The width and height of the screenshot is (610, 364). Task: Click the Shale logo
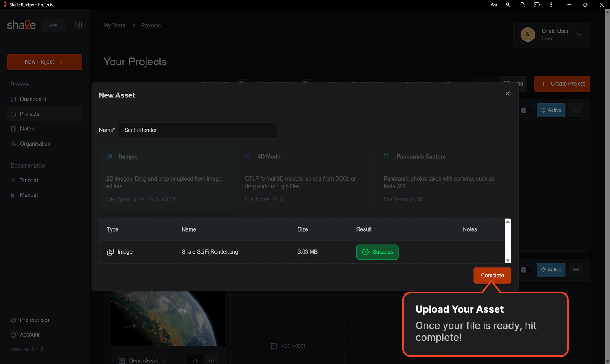tap(21, 25)
